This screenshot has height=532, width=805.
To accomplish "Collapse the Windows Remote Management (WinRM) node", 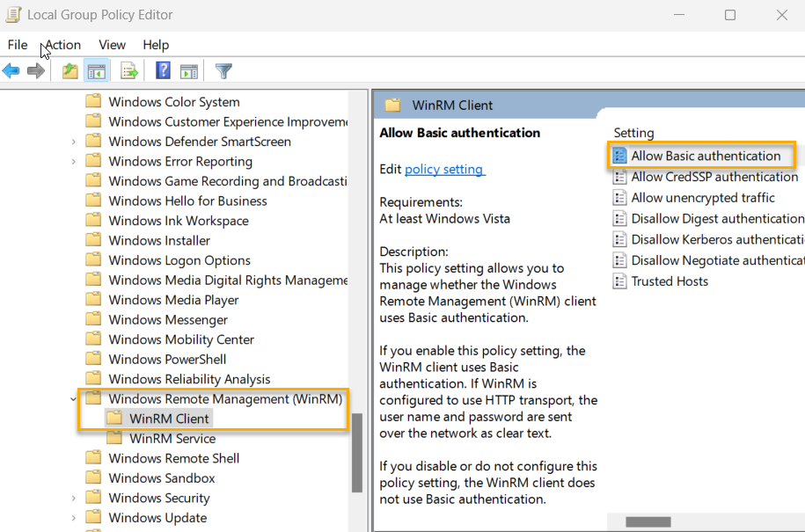I will [73, 398].
